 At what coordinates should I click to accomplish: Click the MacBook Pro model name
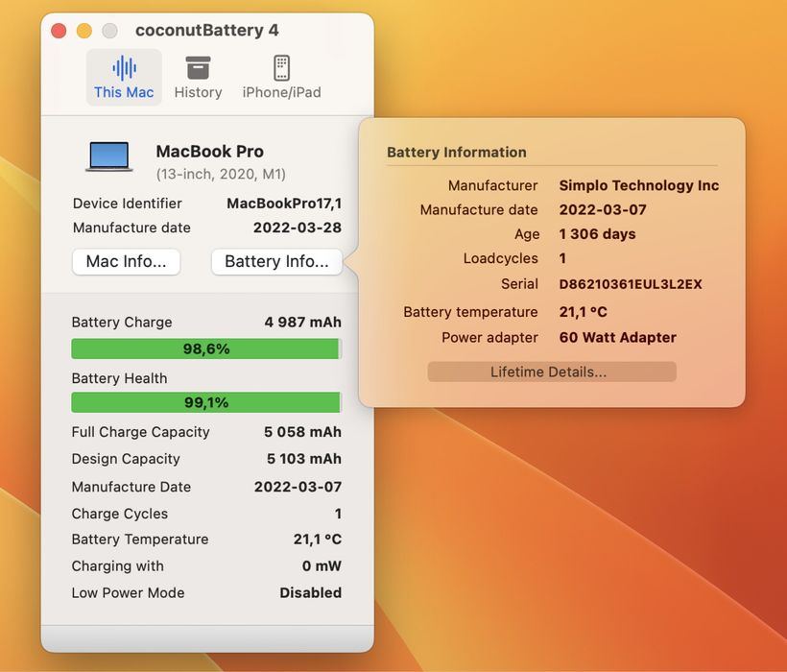pos(210,152)
